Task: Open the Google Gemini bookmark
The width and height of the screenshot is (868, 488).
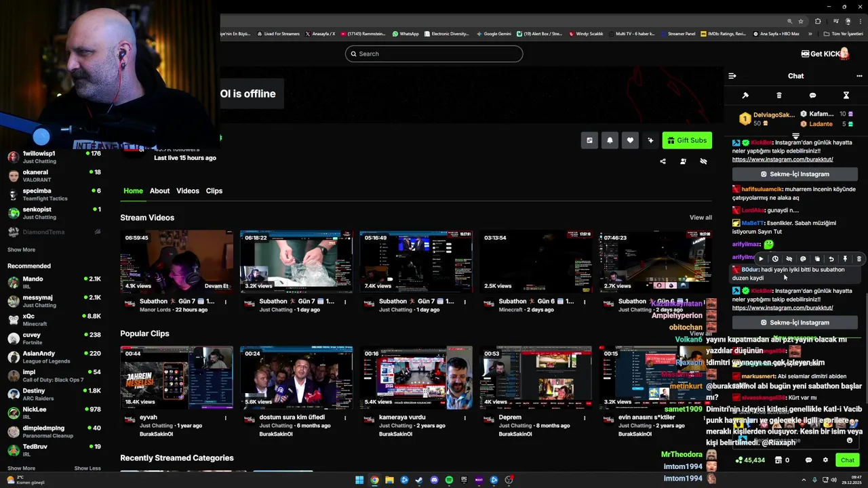Action: pyautogui.click(x=494, y=34)
